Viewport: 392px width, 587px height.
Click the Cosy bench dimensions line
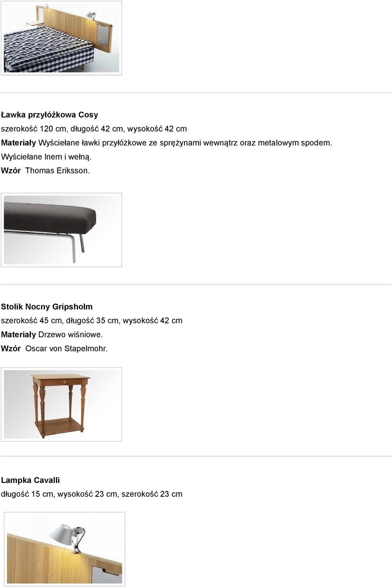coord(94,129)
